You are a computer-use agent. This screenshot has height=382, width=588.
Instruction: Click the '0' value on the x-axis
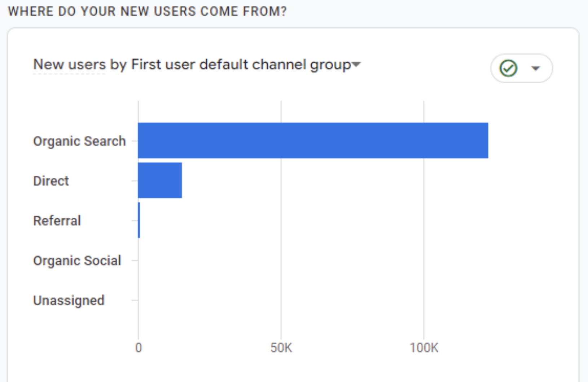tap(139, 348)
